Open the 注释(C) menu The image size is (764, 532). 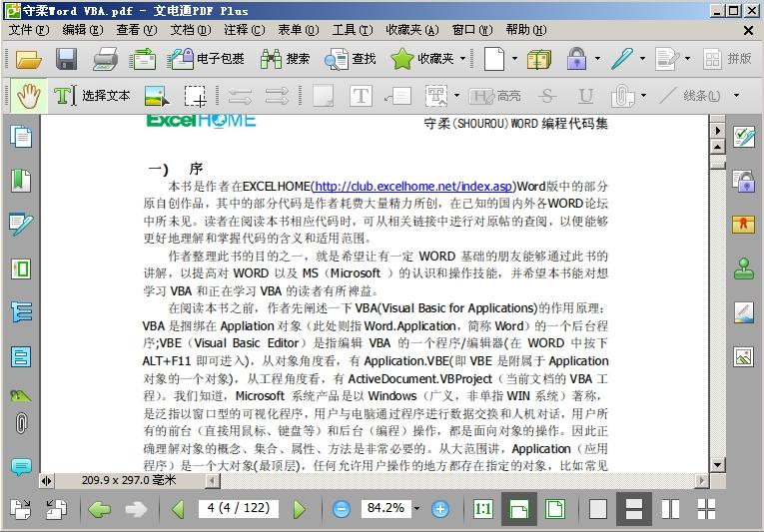point(245,30)
